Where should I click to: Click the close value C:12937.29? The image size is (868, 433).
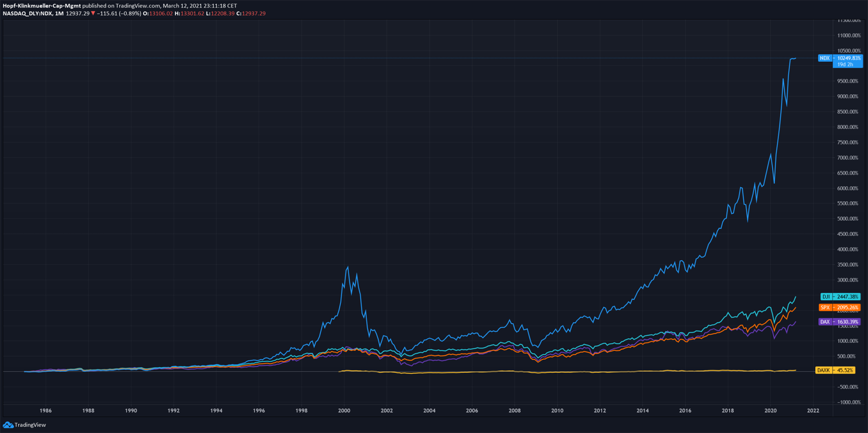point(251,13)
